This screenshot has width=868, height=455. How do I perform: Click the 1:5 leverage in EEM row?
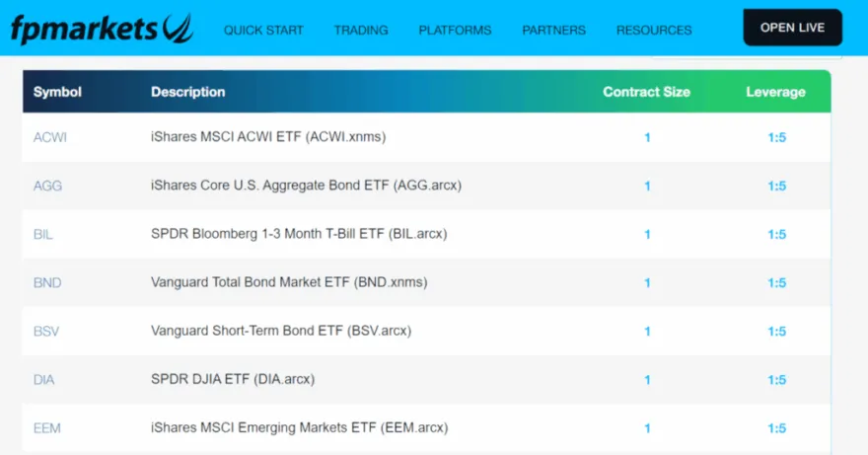point(776,428)
